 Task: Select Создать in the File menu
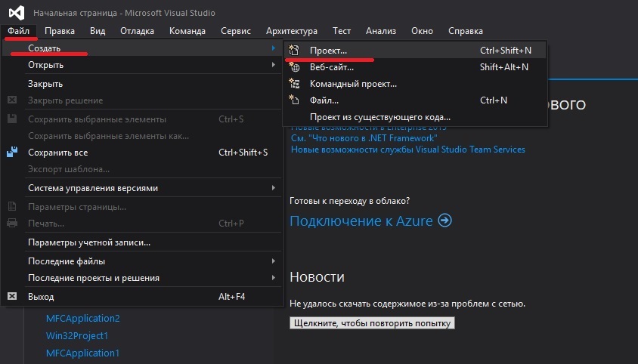click(141, 48)
